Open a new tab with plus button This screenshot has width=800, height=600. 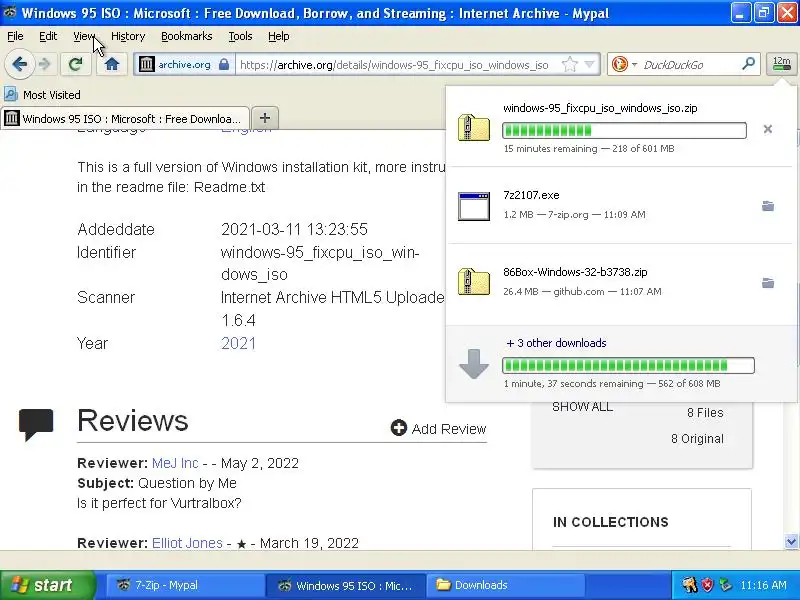tap(265, 118)
